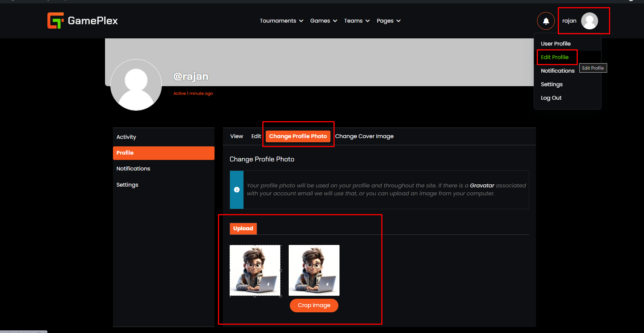Click rajan's avatar in the header

589,21
